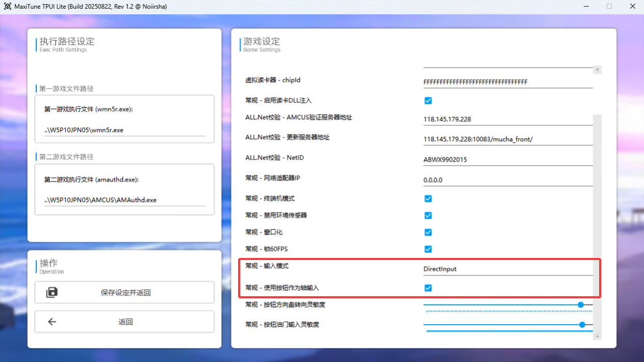Edit the NetID field ABWX9902015
The image size is (644, 362).
point(507,160)
